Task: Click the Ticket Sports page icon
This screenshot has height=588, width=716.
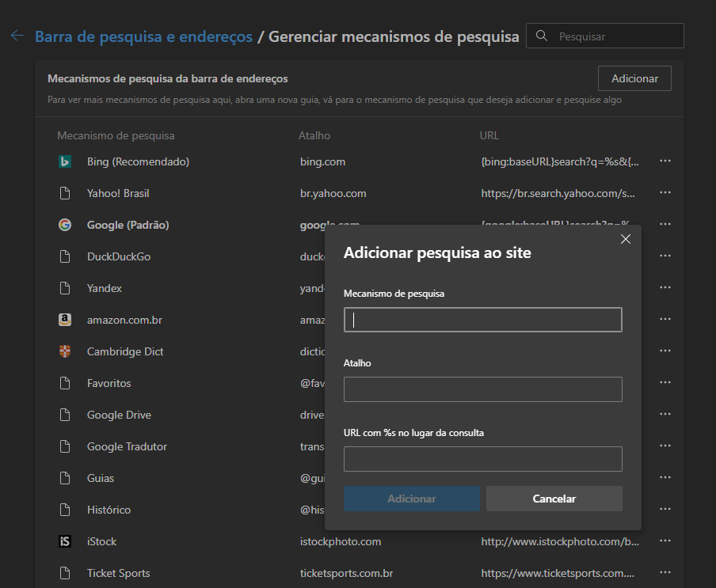Action: coord(65,573)
